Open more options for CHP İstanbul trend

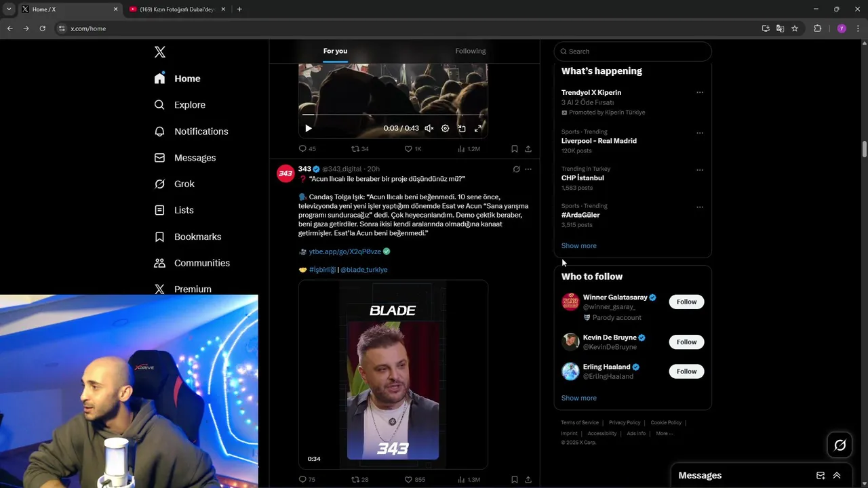[x=700, y=170]
